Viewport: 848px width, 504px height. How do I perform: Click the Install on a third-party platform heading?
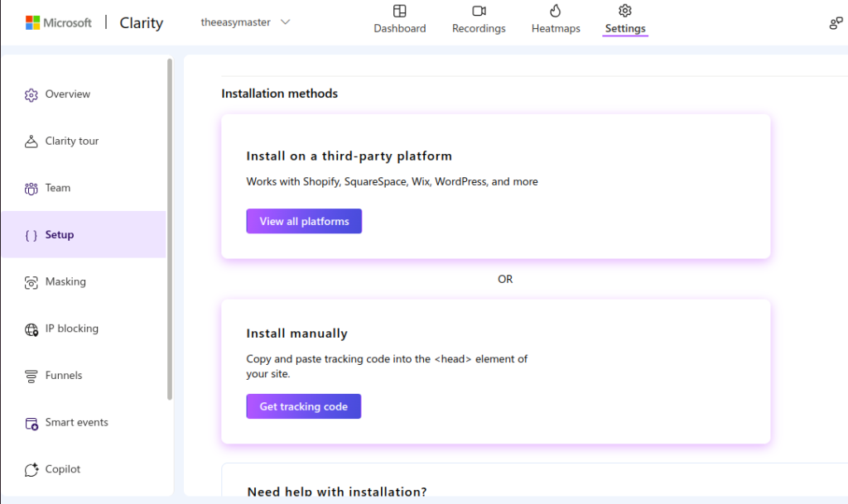pos(349,156)
